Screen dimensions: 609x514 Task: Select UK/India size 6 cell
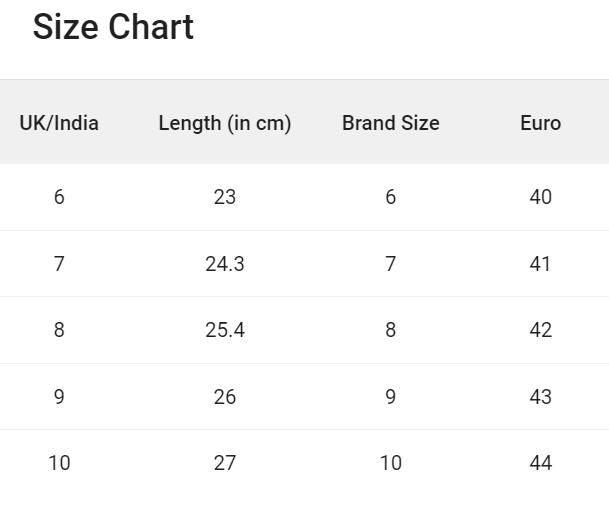pyautogui.click(x=59, y=197)
